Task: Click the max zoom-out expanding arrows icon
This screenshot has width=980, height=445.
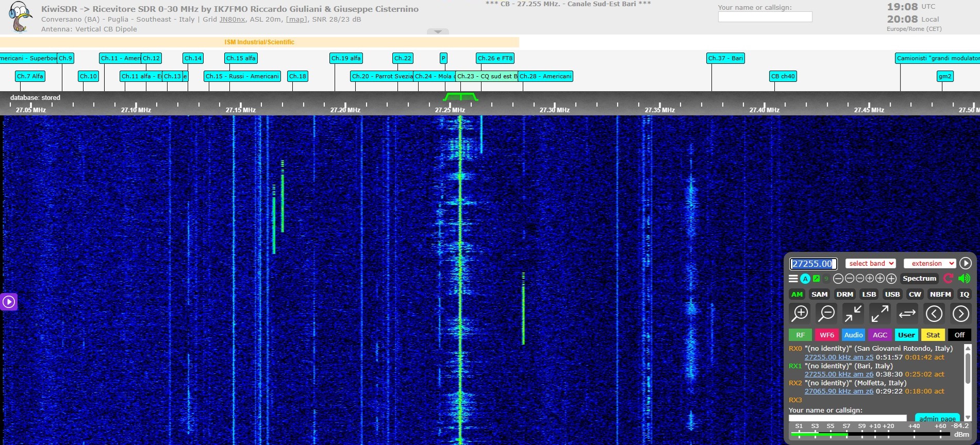Action: pos(880,313)
